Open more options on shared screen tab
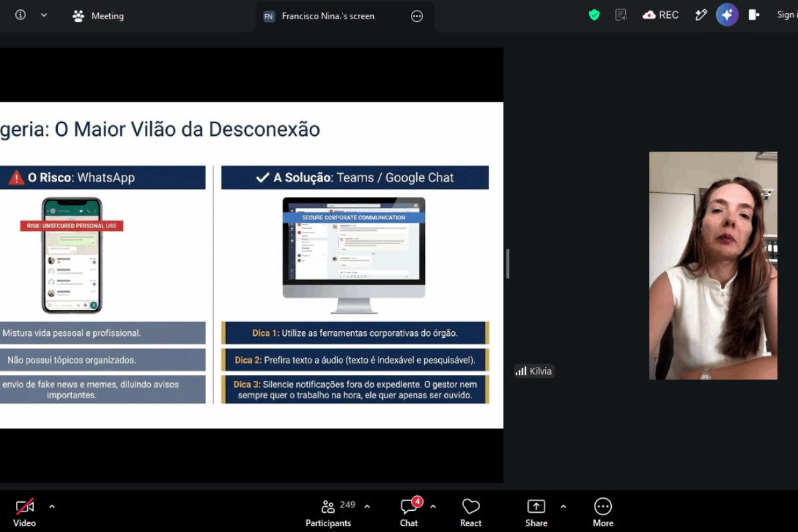798x532 pixels. click(x=417, y=16)
